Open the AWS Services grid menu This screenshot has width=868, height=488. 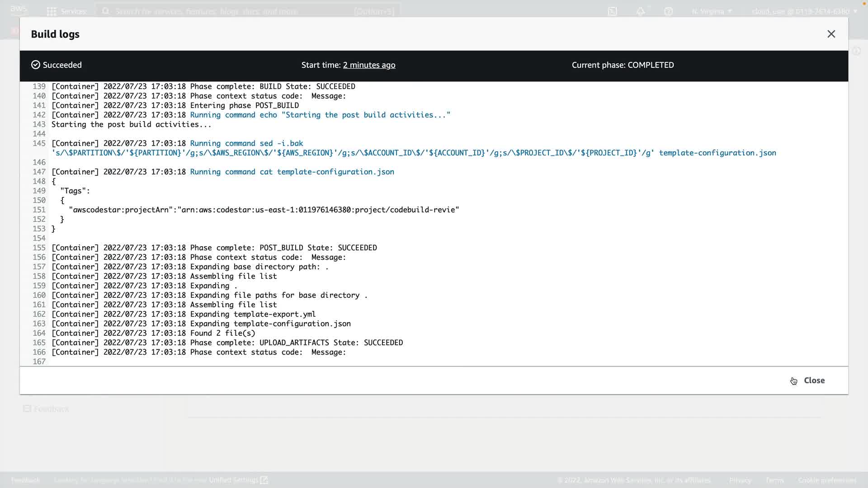pyautogui.click(x=52, y=11)
